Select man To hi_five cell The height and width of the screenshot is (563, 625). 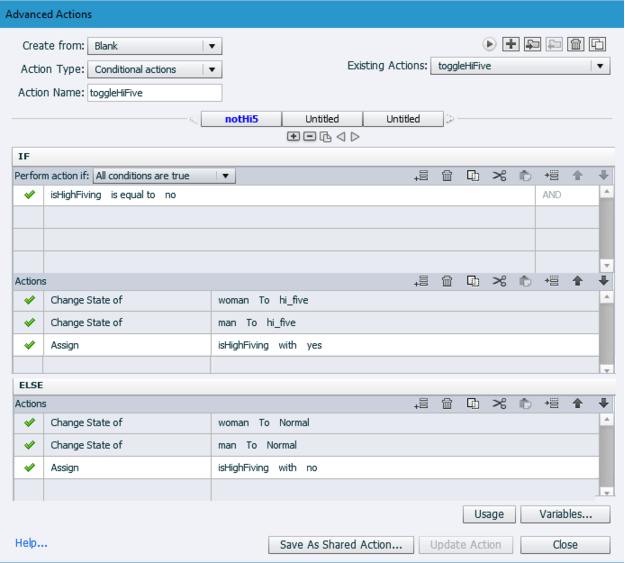405,323
